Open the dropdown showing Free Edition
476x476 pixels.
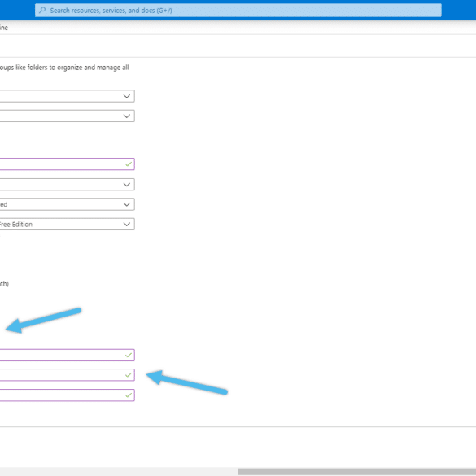(x=67, y=224)
